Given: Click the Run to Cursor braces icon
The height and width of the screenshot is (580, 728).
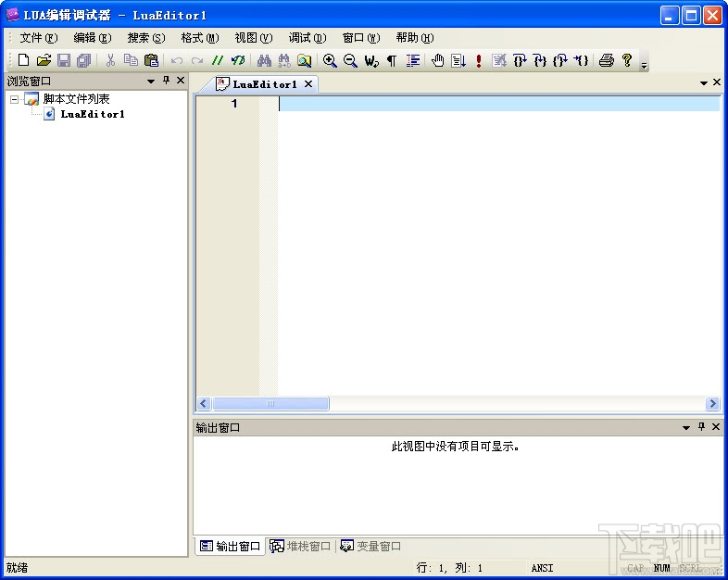Looking at the screenshot, I should click(x=581, y=60).
